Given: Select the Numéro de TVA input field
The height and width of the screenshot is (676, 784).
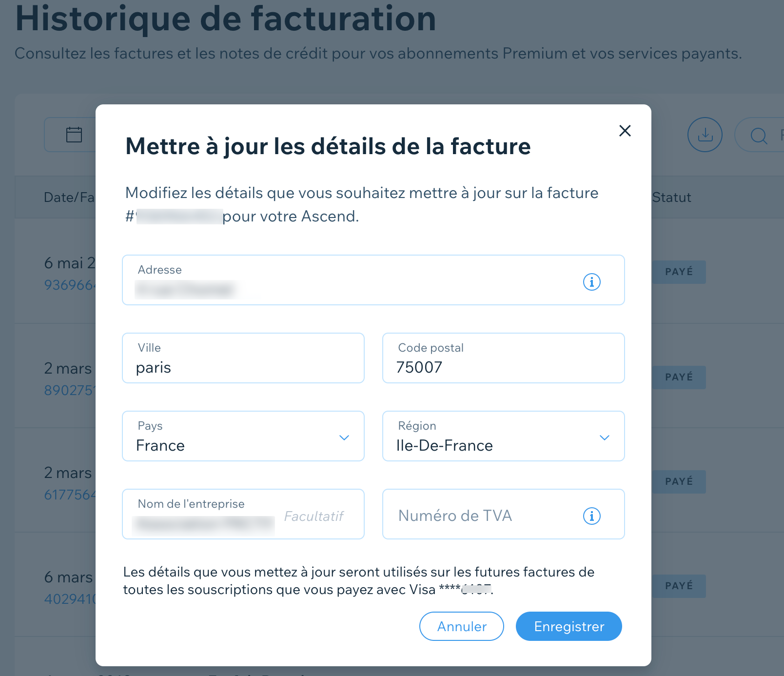Looking at the screenshot, I should pos(478,516).
